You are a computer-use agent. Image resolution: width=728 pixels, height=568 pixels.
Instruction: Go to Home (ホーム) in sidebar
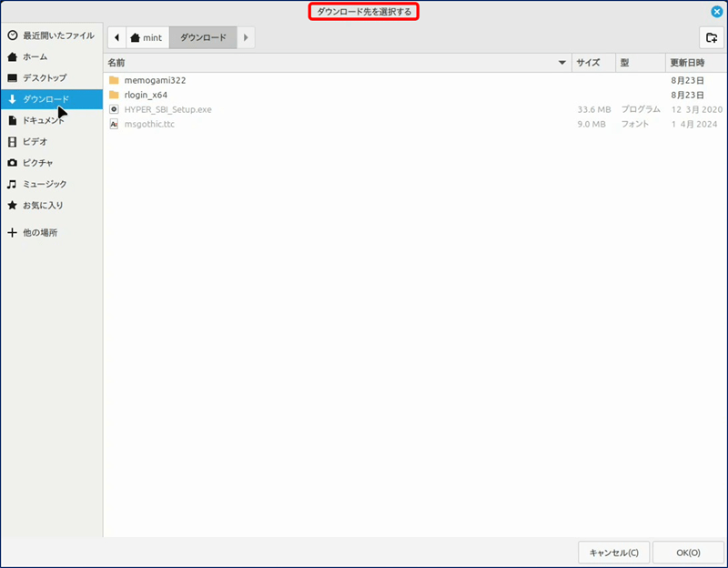pos(51,56)
